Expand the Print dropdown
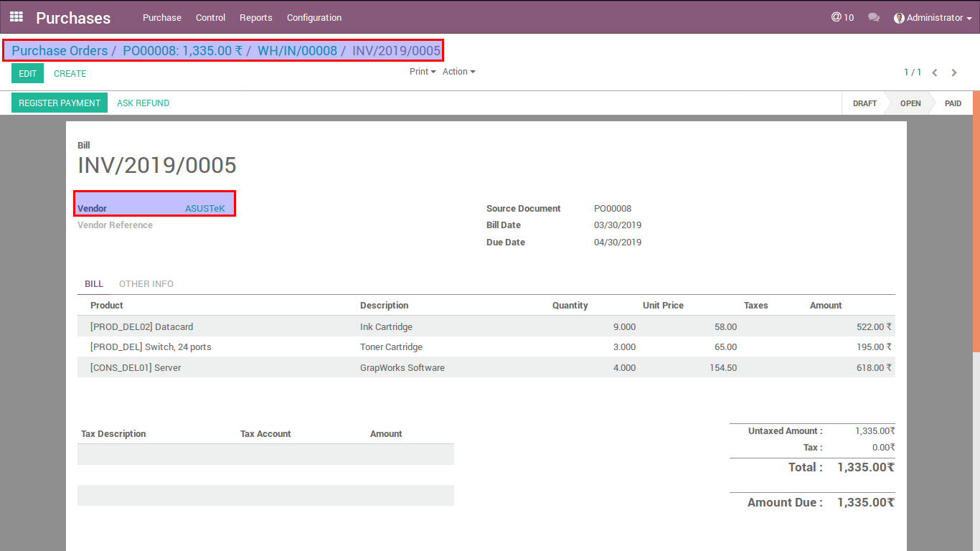Viewport: 980px width, 551px height. (x=423, y=72)
